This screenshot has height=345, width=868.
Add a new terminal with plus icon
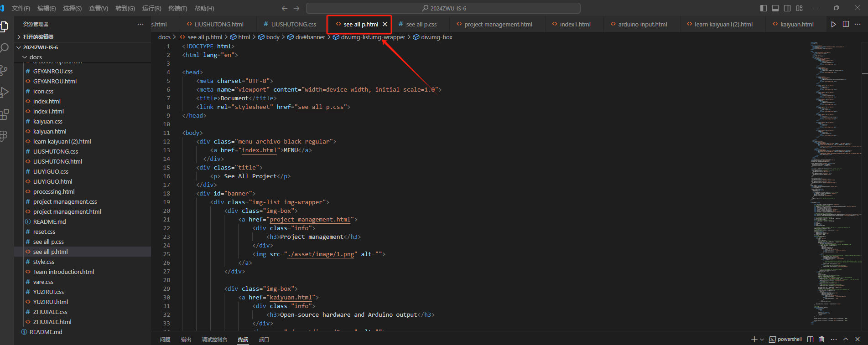[754, 339]
